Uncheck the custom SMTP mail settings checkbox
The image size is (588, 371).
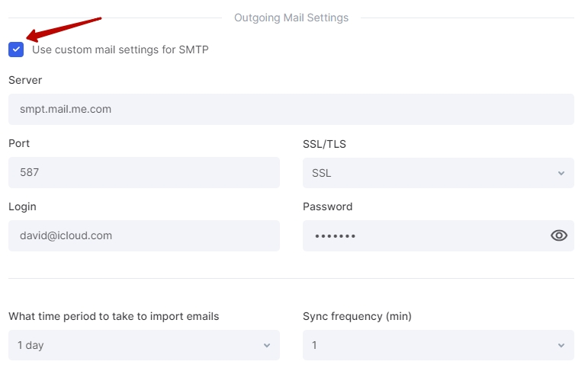point(16,50)
